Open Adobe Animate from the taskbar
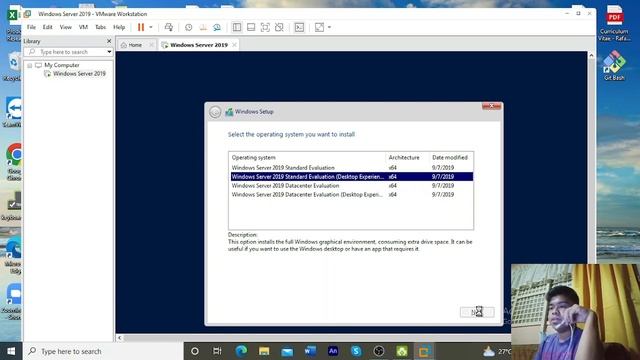 tap(333, 351)
